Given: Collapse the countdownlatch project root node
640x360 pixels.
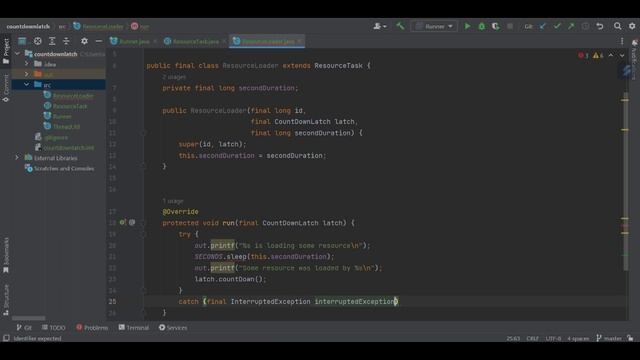Looking at the screenshot, I should point(17,53).
